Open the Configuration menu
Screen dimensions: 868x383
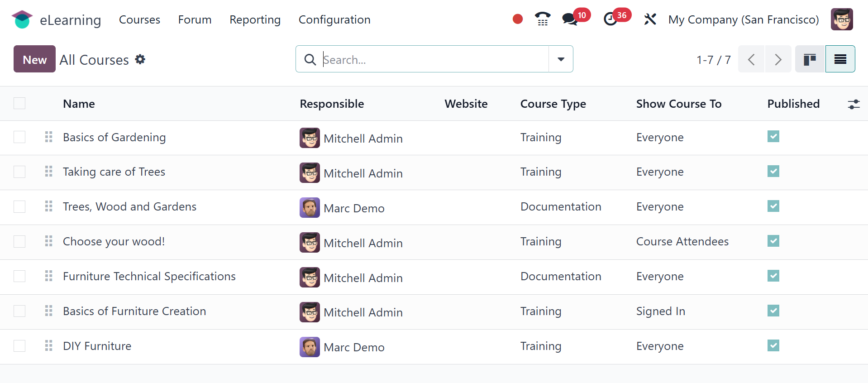coord(334,19)
